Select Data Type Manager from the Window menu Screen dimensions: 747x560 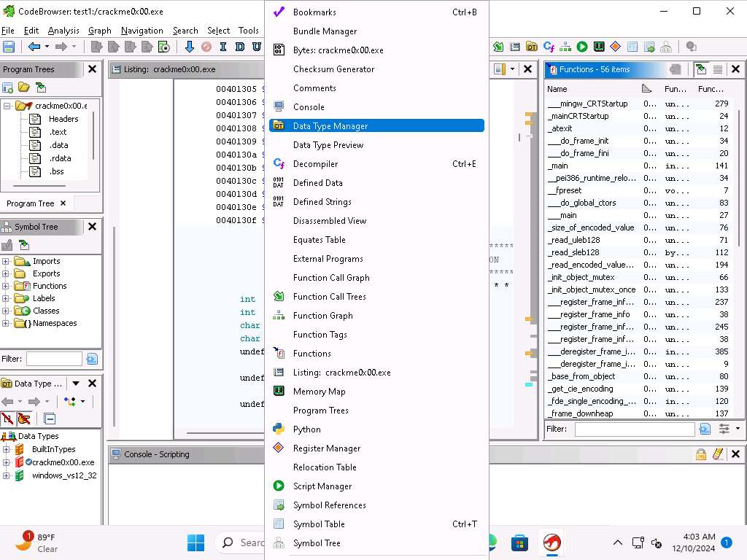click(330, 126)
